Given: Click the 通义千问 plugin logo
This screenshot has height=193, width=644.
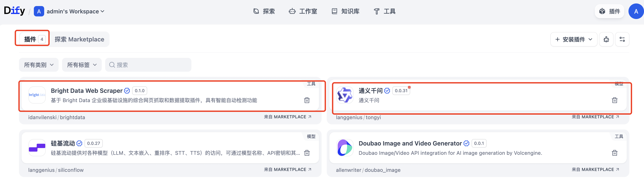Looking at the screenshot, I should pos(345,95).
